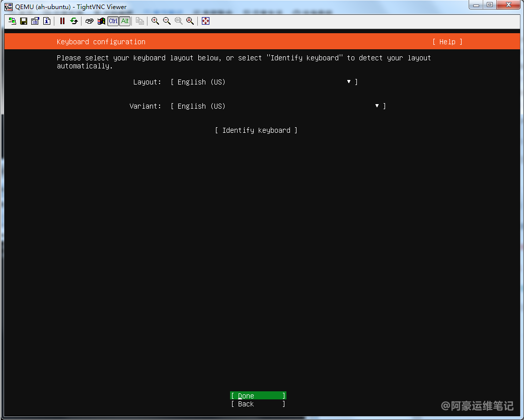The height and width of the screenshot is (420, 524).
Task: Click the TightVNC Viewer title bar icon
Action: pyautogui.click(x=9, y=7)
